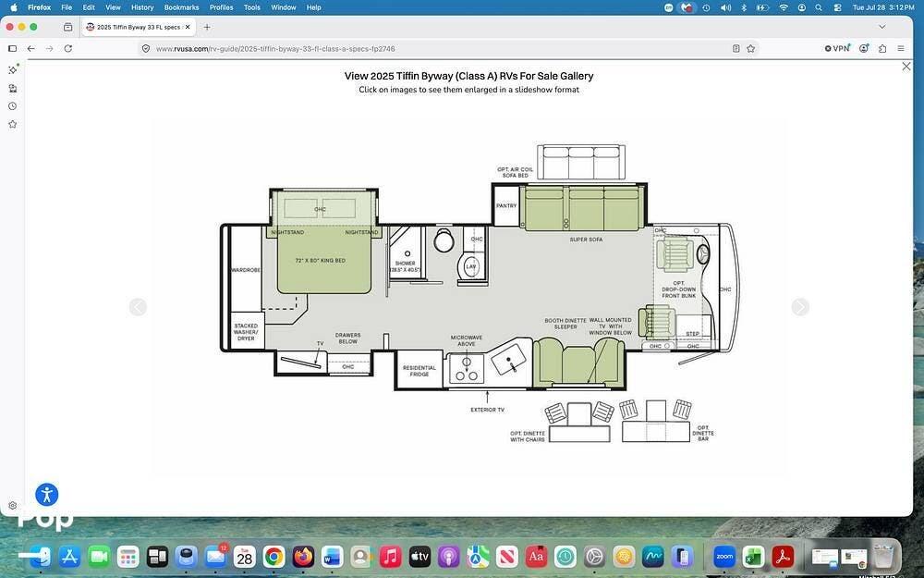
Task: Open Launchpad from the Dock
Action: point(128,557)
